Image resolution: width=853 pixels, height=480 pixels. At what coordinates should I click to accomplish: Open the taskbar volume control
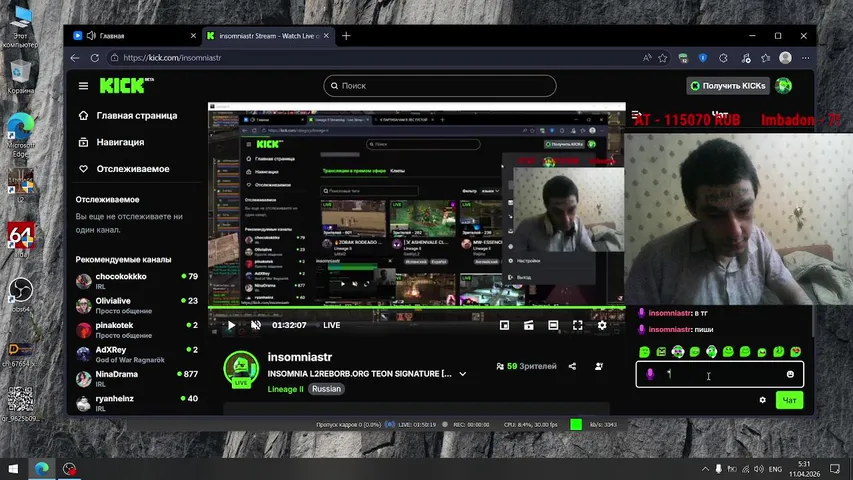pyautogui.click(x=759, y=469)
